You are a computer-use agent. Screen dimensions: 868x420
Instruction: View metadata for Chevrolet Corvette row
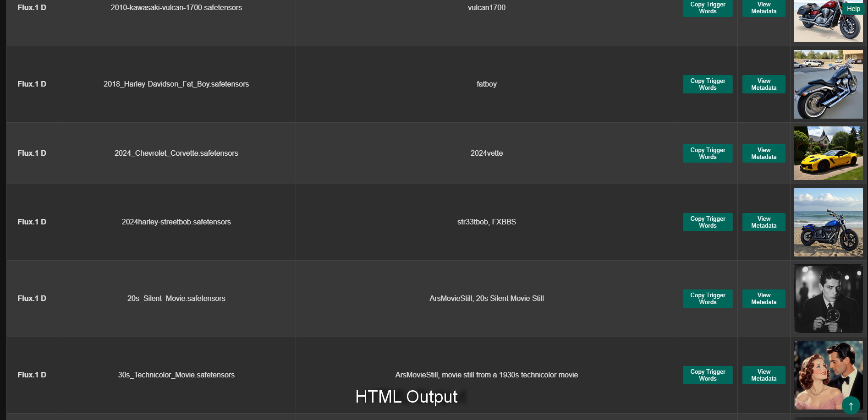tap(764, 153)
